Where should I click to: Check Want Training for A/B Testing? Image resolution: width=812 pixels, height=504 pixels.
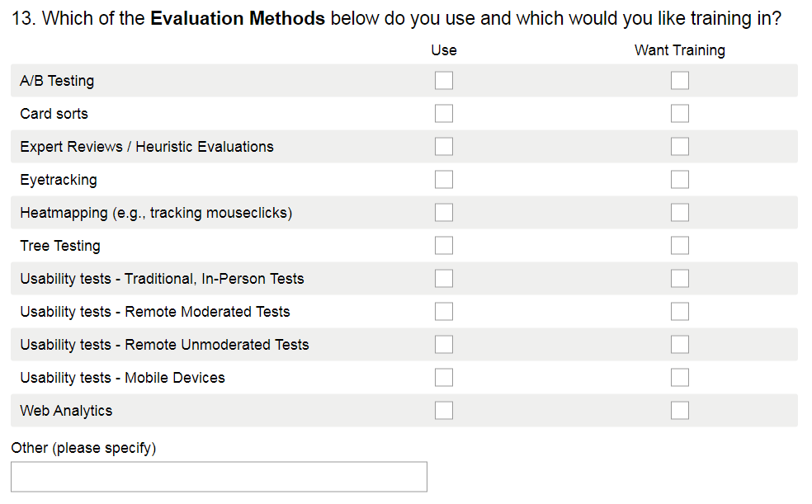coord(680,81)
